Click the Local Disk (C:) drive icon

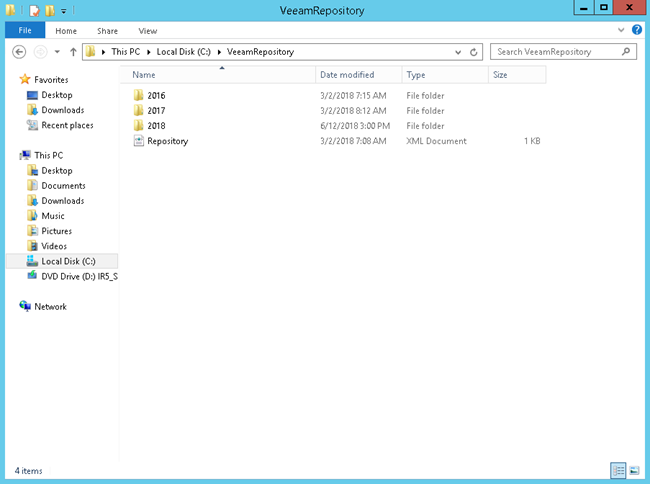coord(32,261)
